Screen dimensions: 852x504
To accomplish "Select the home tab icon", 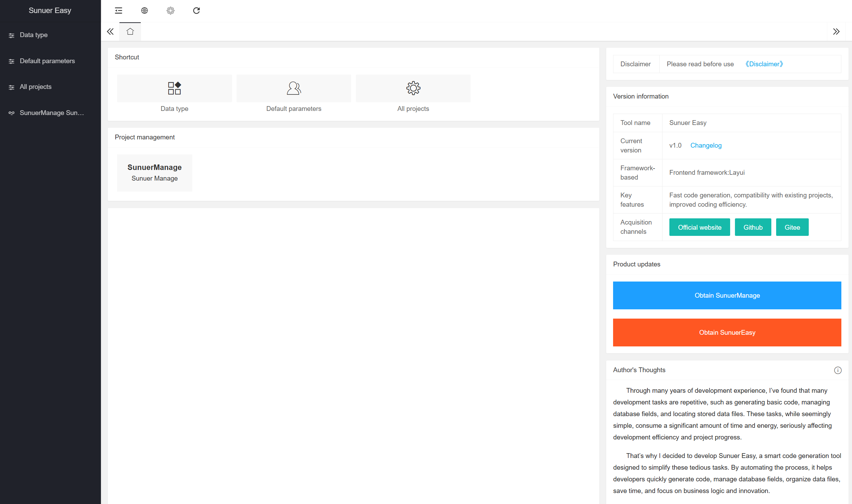I will (130, 32).
